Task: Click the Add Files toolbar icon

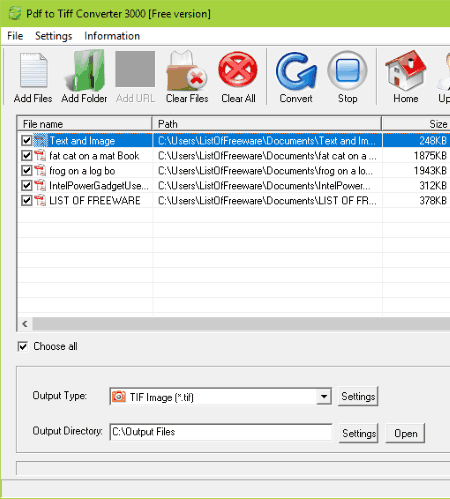Action: pos(33,70)
